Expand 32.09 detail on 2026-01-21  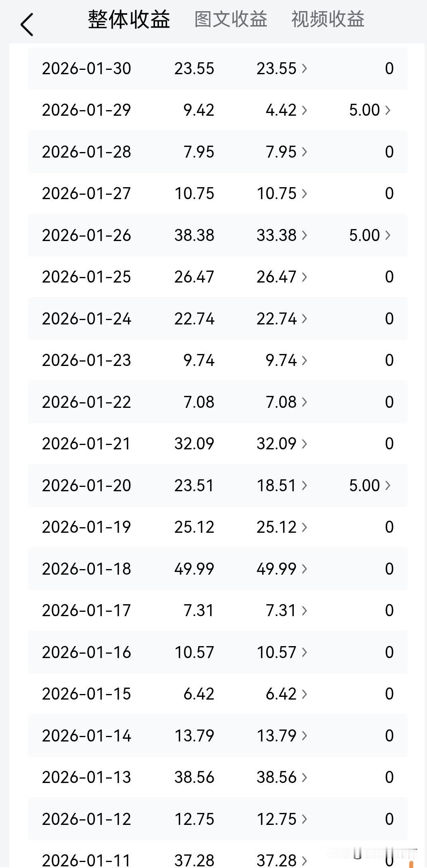(x=282, y=444)
